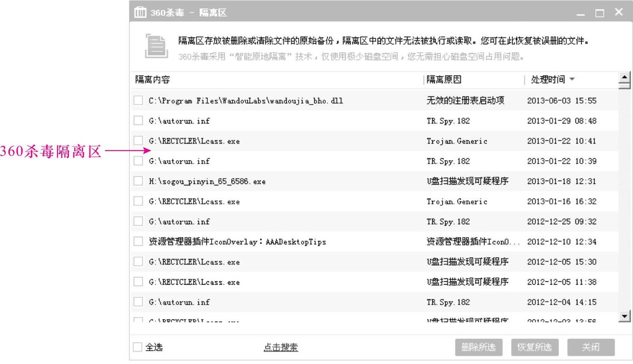The height and width of the screenshot is (364, 633).
Task: Click the 关闭 button
Action: coord(591,347)
